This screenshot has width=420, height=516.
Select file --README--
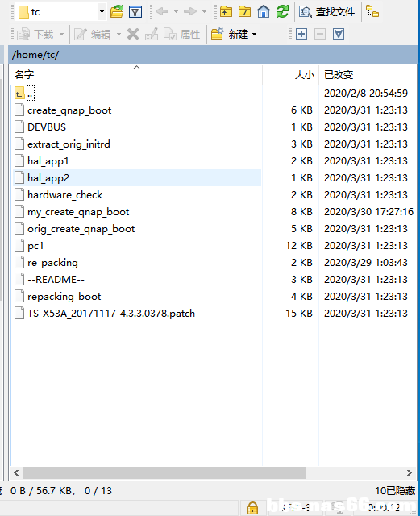pyautogui.click(x=56, y=280)
